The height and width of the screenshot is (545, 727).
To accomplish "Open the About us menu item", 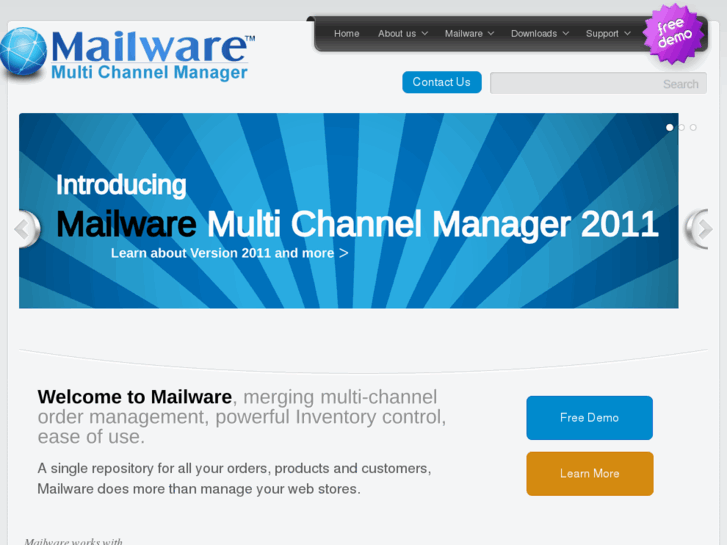I will tap(397, 33).
